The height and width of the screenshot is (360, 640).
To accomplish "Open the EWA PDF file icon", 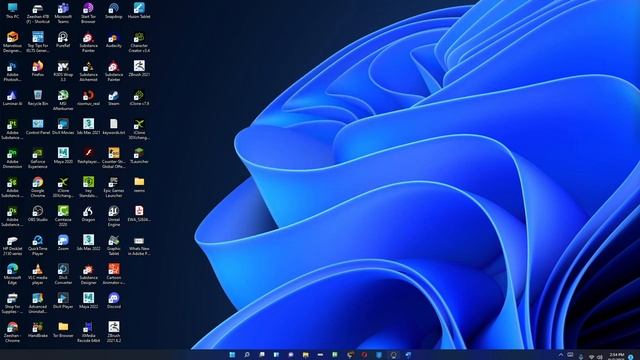I will [x=139, y=214].
